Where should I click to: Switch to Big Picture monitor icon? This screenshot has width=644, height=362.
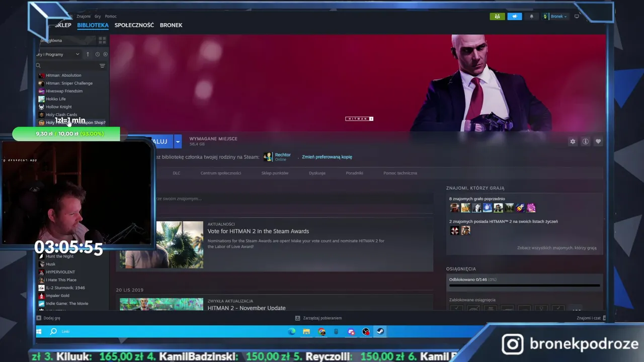coord(577,16)
